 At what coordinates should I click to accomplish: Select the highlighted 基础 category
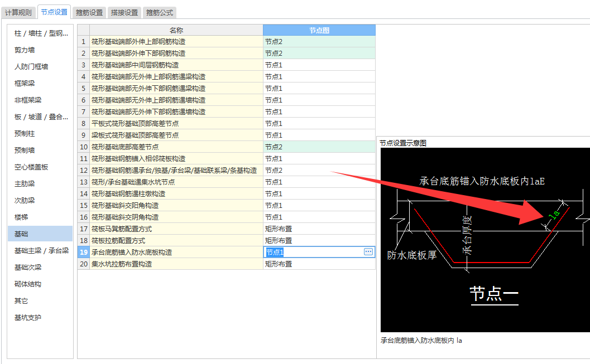click(41, 234)
